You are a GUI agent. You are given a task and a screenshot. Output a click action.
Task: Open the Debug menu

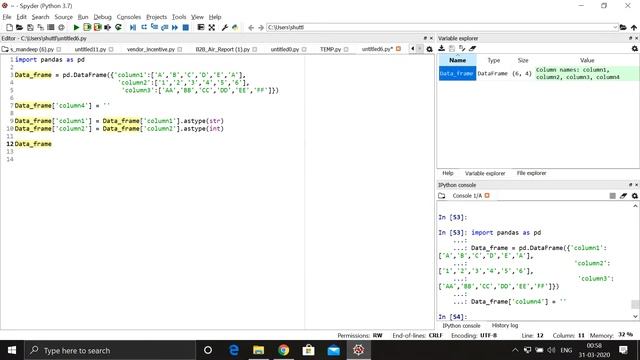(x=102, y=17)
